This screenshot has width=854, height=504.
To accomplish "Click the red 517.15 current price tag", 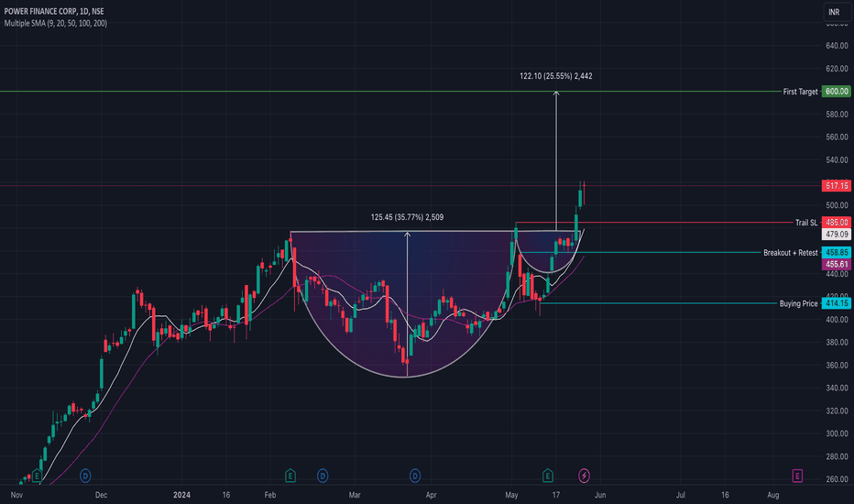I will (x=837, y=186).
